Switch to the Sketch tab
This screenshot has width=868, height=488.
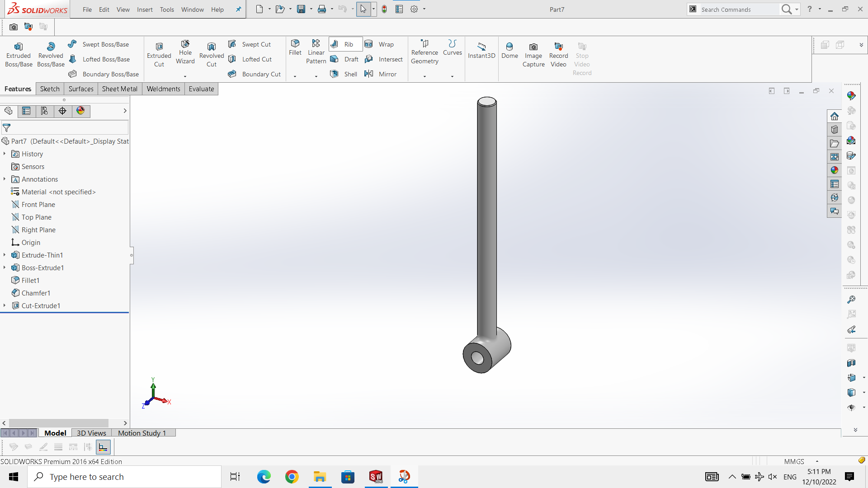pyautogui.click(x=50, y=89)
